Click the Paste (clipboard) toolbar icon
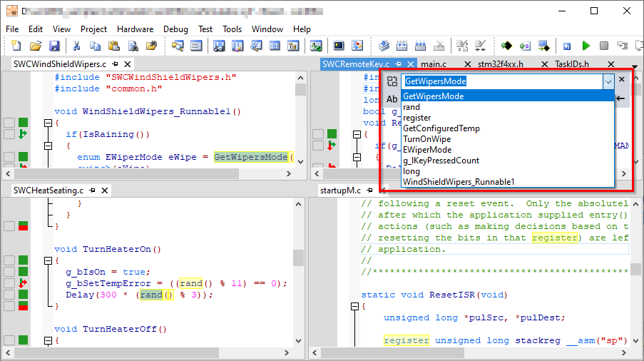The width and height of the screenshot is (644, 361). pyautogui.click(x=113, y=46)
